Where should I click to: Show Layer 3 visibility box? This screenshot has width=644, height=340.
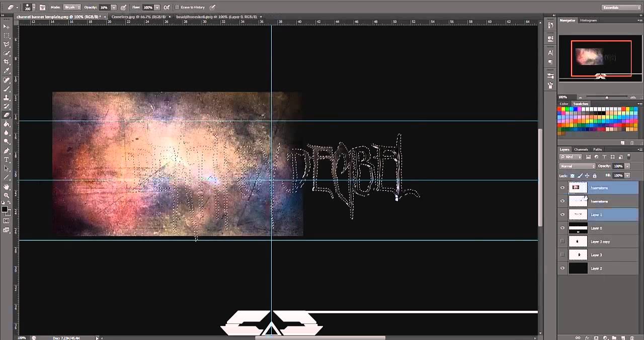click(x=562, y=255)
